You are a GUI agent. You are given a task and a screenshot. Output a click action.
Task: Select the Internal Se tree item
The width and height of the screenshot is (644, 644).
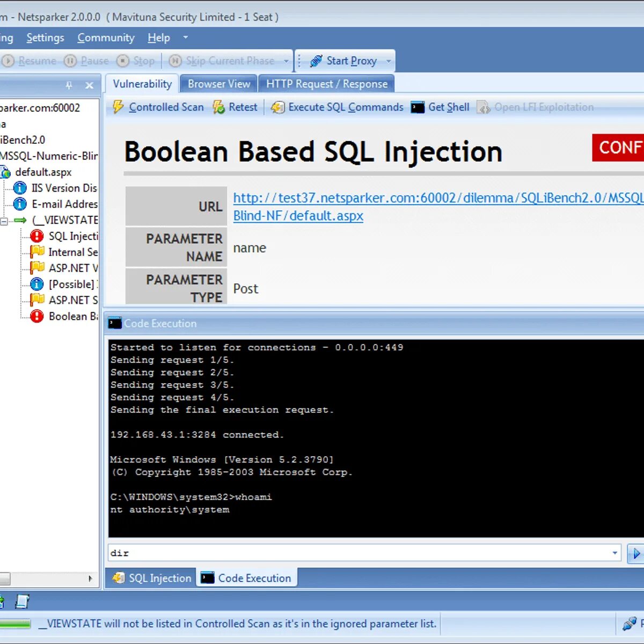73,252
